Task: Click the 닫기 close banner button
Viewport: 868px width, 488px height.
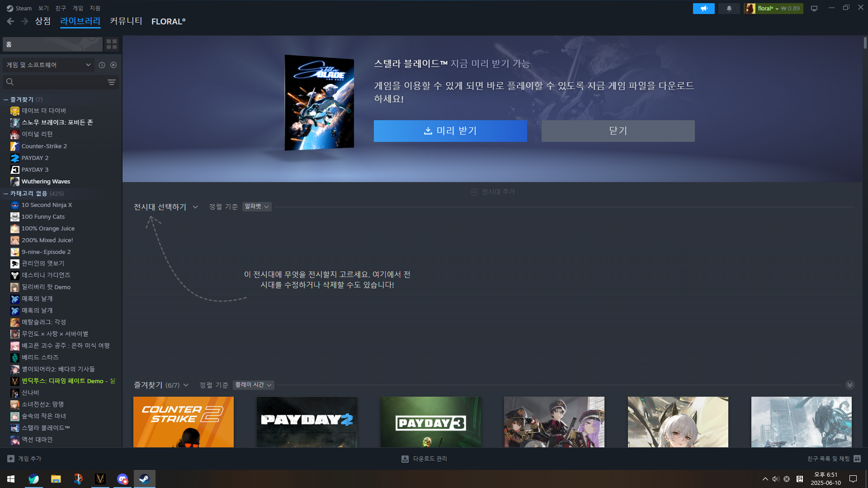Action: coord(618,131)
